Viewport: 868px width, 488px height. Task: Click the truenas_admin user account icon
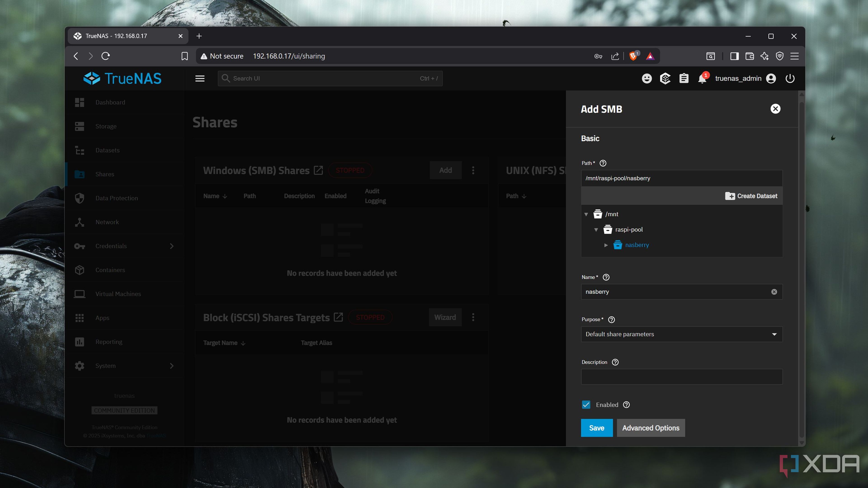[x=771, y=78]
